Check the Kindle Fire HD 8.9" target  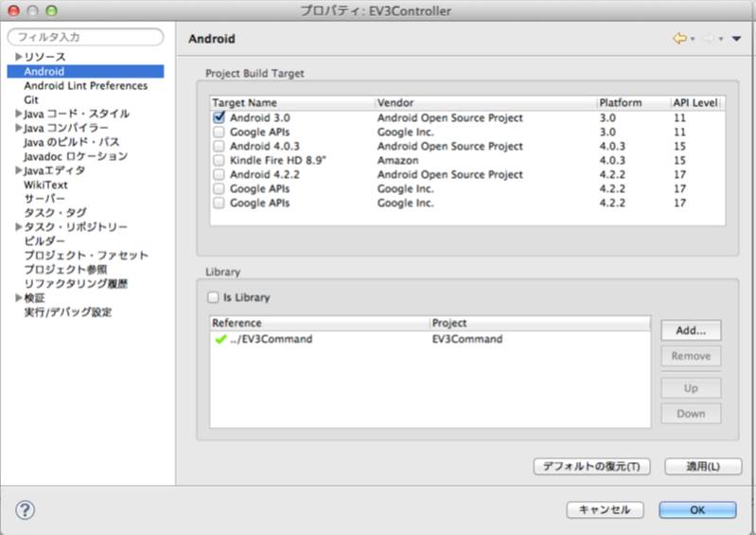(x=220, y=160)
